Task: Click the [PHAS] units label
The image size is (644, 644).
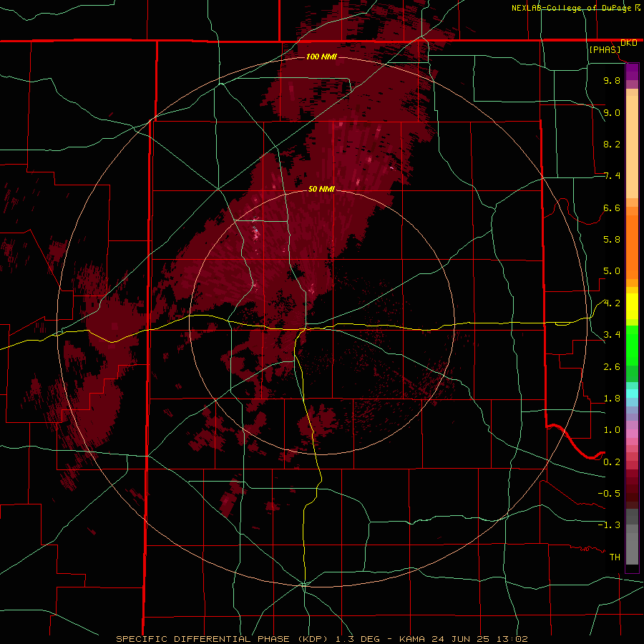Action: (605, 49)
